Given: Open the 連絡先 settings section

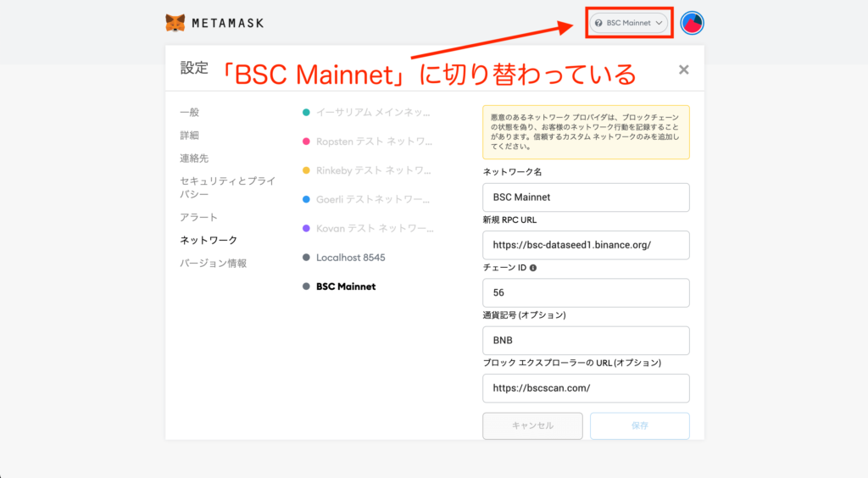Looking at the screenshot, I should [x=194, y=158].
